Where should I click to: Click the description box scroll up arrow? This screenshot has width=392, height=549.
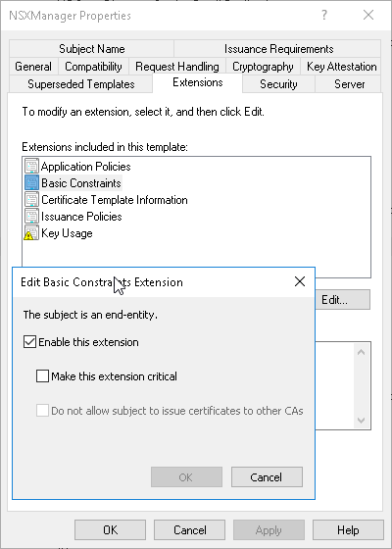coord(362,352)
